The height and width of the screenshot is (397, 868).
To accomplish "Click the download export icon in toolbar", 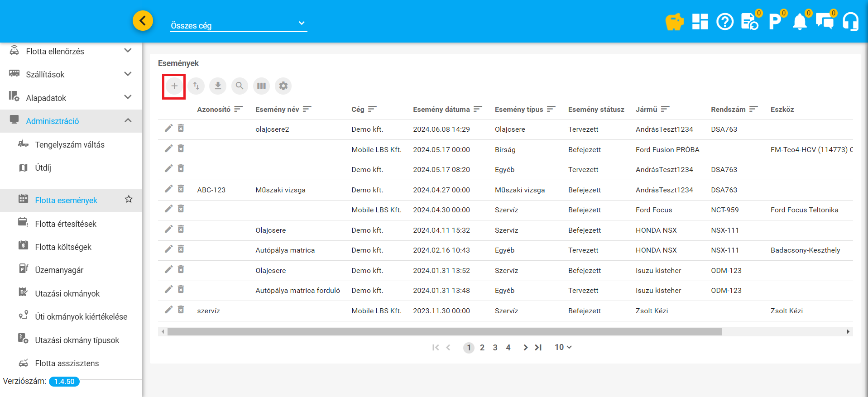I will pyautogui.click(x=218, y=86).
